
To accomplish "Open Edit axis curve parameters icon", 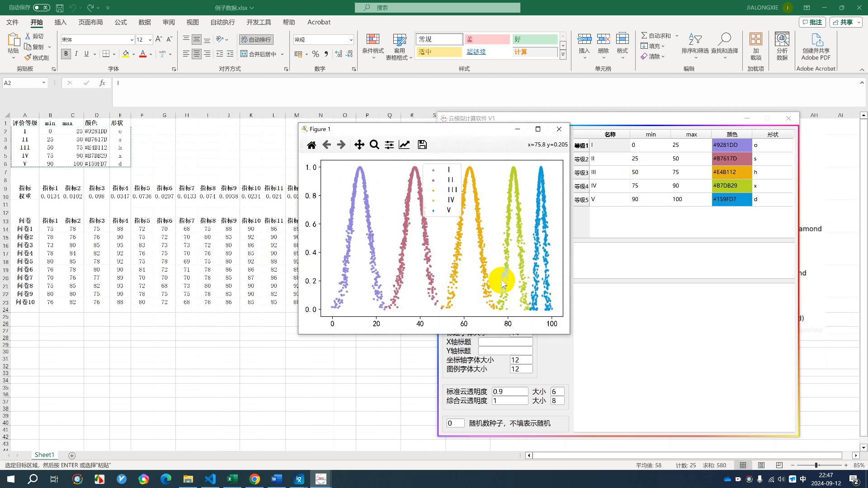I will (x=404, y=145).
